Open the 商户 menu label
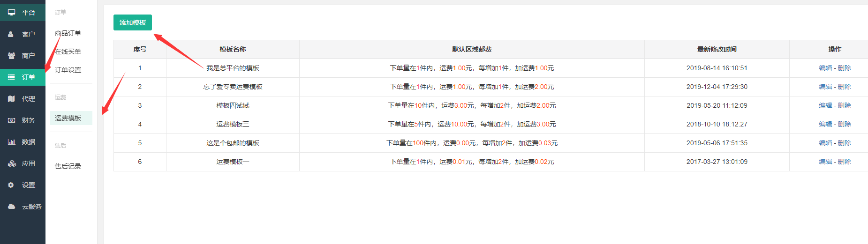The height and width of the screenshot is (244, 868). [x=28, y=56]
